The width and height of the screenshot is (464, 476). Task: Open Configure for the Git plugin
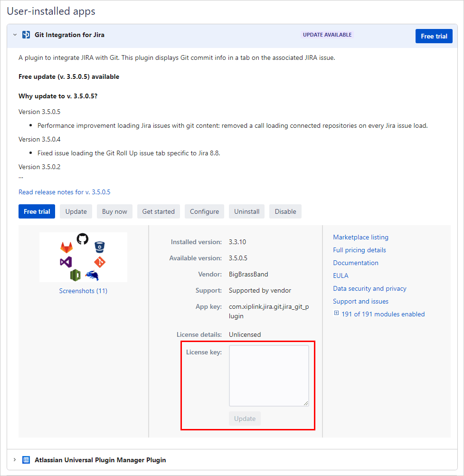click(x=204, y=211)
